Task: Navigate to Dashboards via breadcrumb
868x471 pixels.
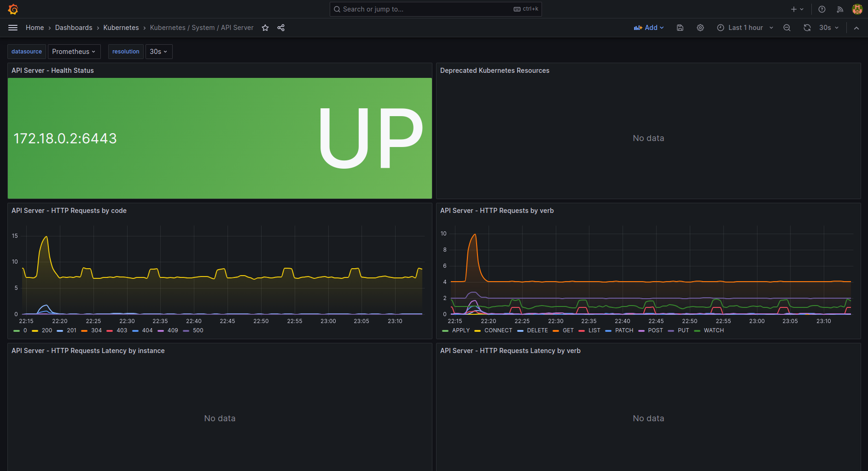Action: click(74, 28)
